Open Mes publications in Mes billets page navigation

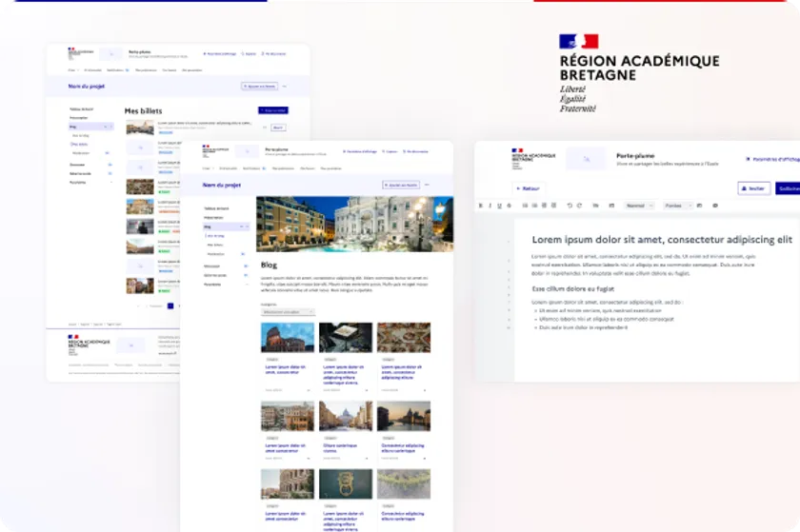146,69
